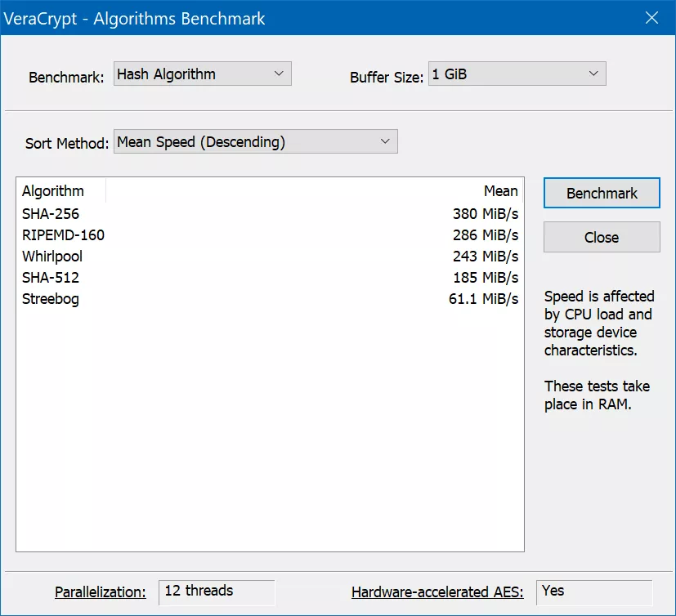Image resolution: width=676 pixels, height=616 pixels.
Task: Select the SHA-256 row
Action: point(270,214)
